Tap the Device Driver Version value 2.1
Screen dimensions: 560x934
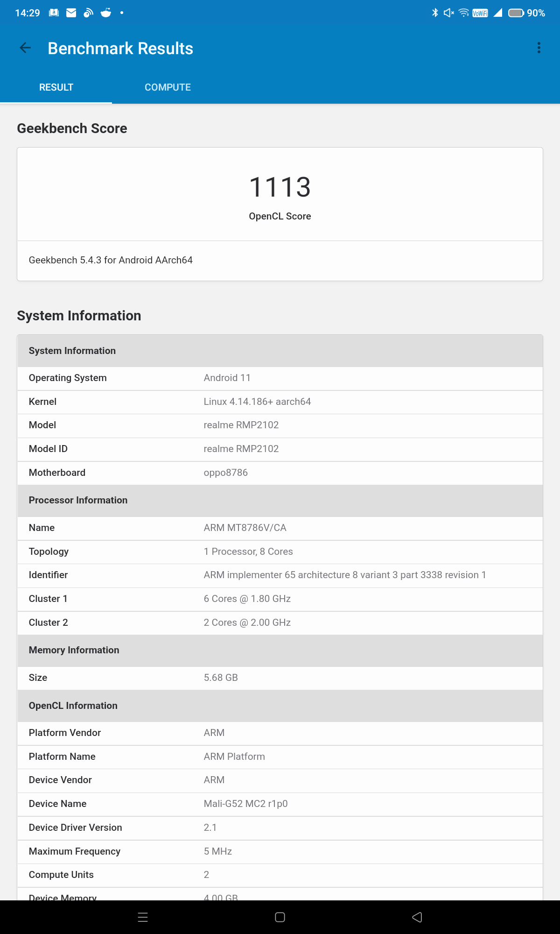point(210,828)
